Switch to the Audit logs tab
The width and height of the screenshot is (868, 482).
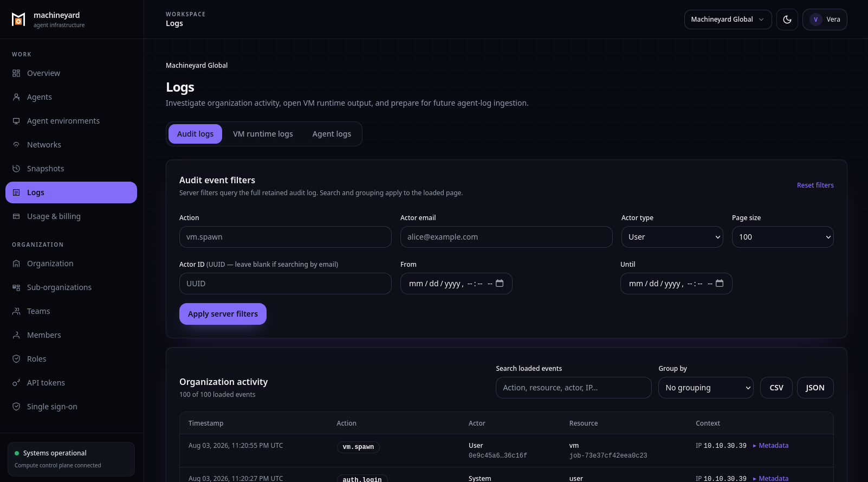click(195, 134)
